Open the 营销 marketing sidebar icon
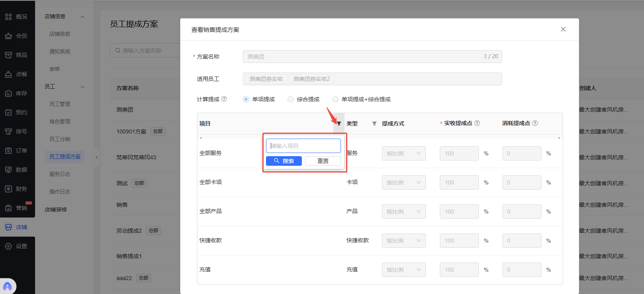This screenshot has height=294, width=644. [x=8, y=208]
